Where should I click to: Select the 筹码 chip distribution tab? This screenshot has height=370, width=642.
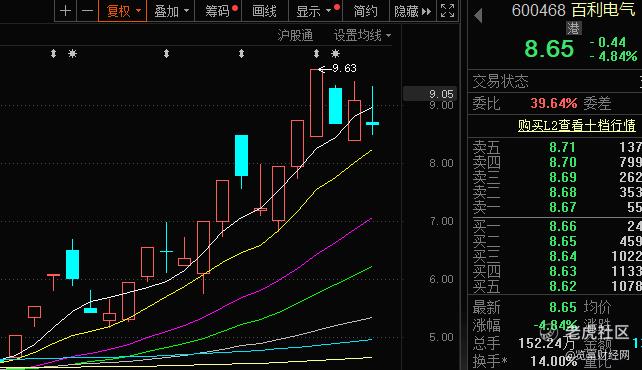(x=219, y=11)
